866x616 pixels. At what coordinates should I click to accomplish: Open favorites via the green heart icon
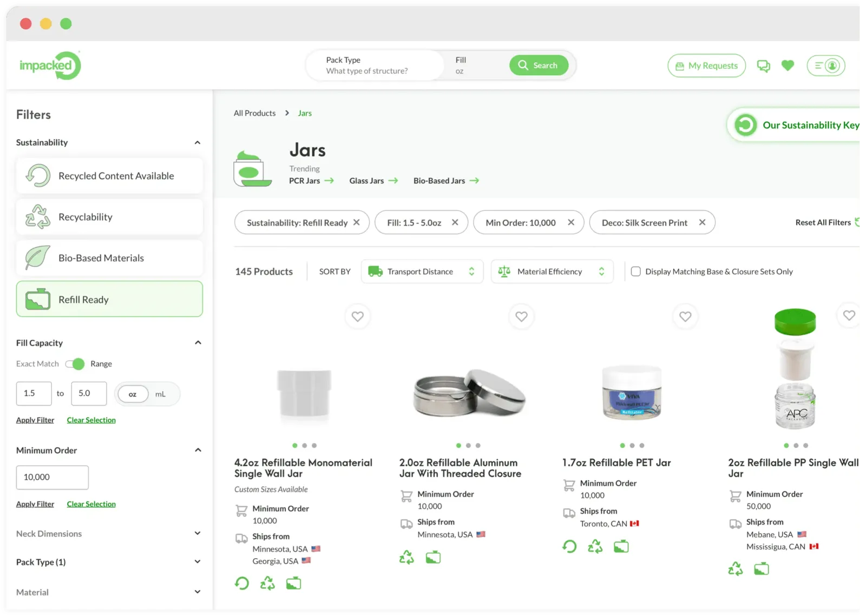[788, 65]
